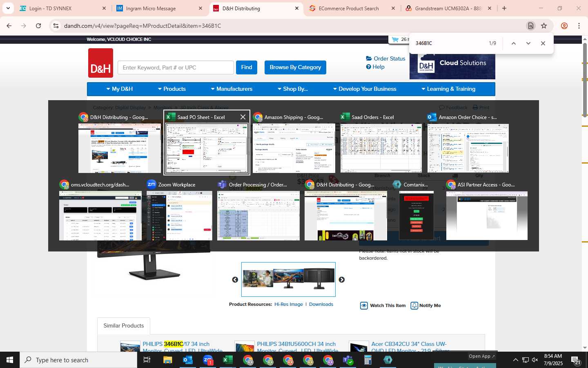Open Microsoft Teams from the taskbar
588x368 pixels.
(x=348, y=360)
